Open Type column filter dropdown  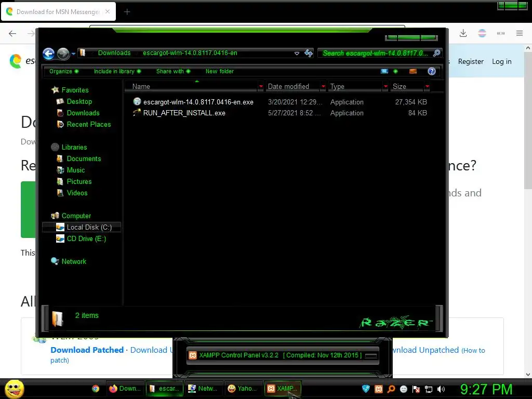[385, 87]
